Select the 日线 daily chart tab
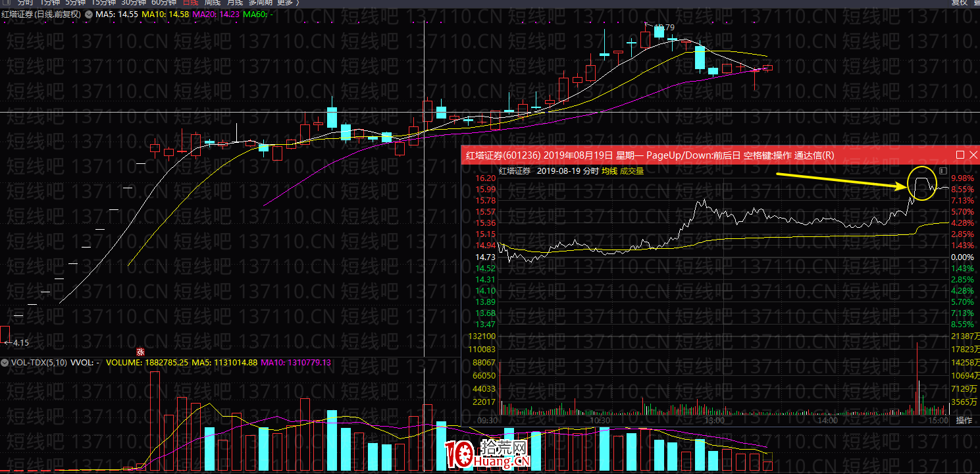This screenshot has height=474, width=980. click(190, 3)
